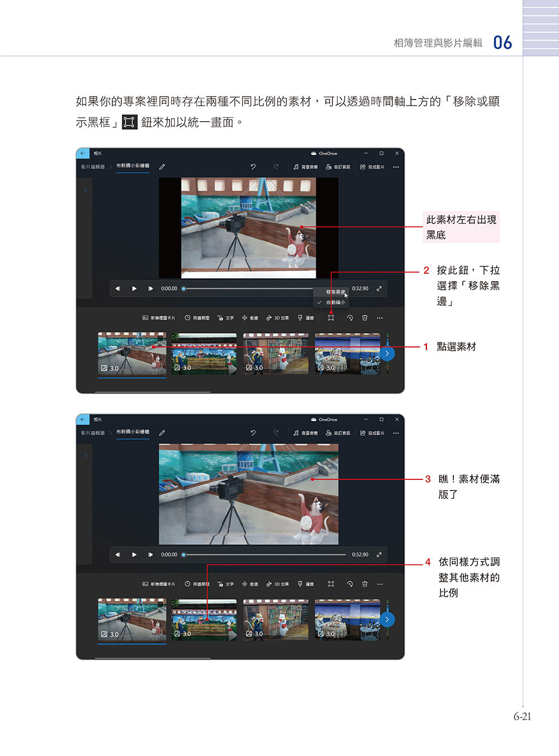Image resolution: width=559 pixels, height=756 pixels.
Task: Click the black bars frame icon, upper screenshot
Action: [331, 318]
